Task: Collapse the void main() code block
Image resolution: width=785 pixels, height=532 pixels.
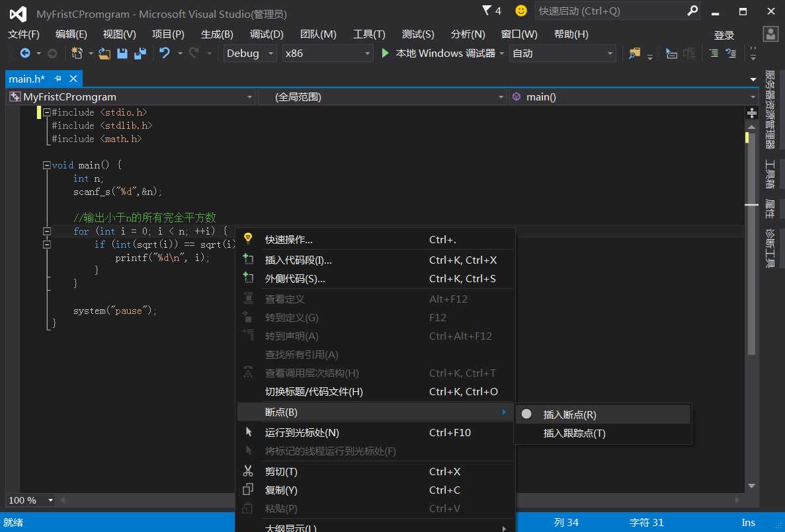Action: coord(46,165)
